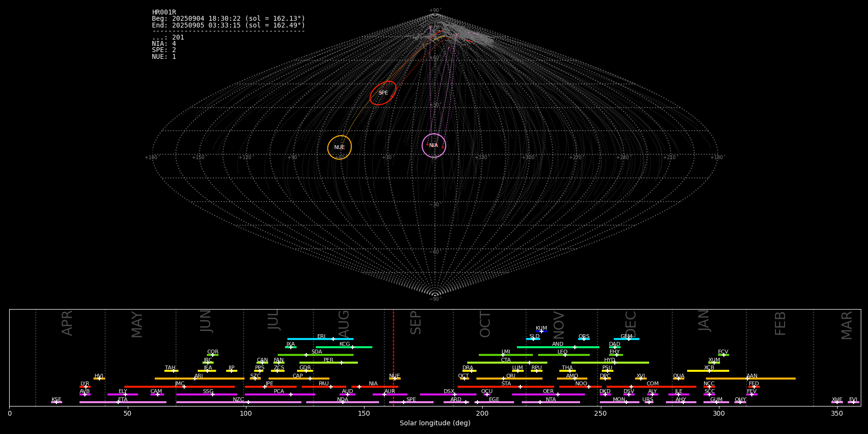This screenshot has width=868, height=434.
Task: Click the NOV month label in timeline
Action: tap(558, 325)
